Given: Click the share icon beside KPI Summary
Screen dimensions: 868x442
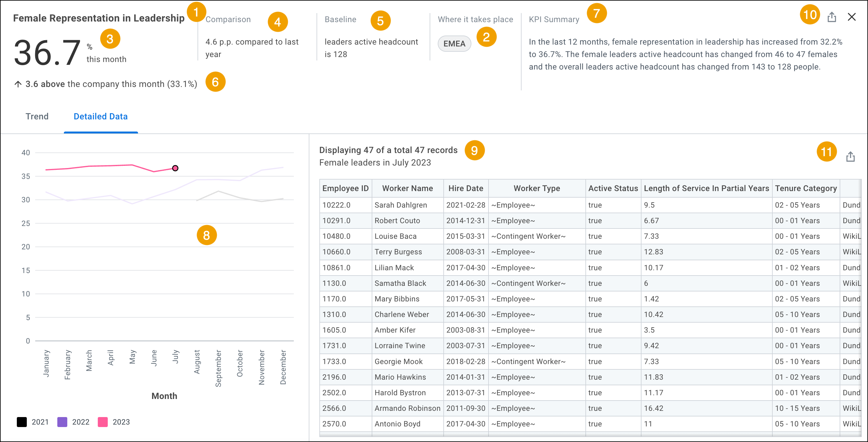Looking at the screenshot, I should pos(831,17).
